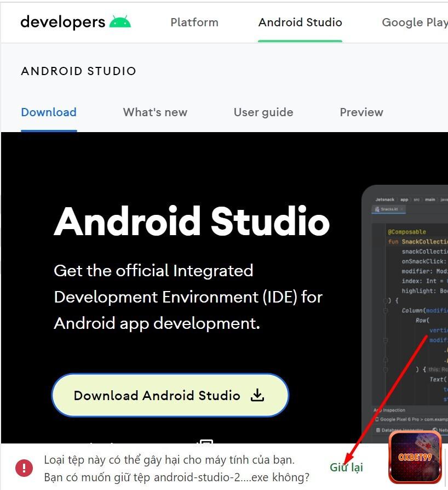Viewport: 448px width, 490px height.
Task: Click the Database Inspector icon in IDE preview
Action: (377, 430)
